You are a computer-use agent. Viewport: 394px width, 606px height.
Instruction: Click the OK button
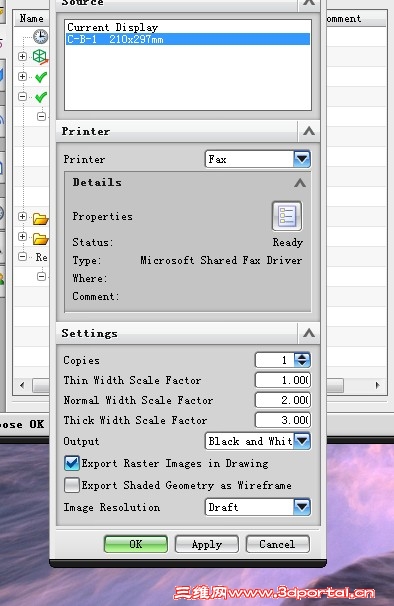click(136, 544)
